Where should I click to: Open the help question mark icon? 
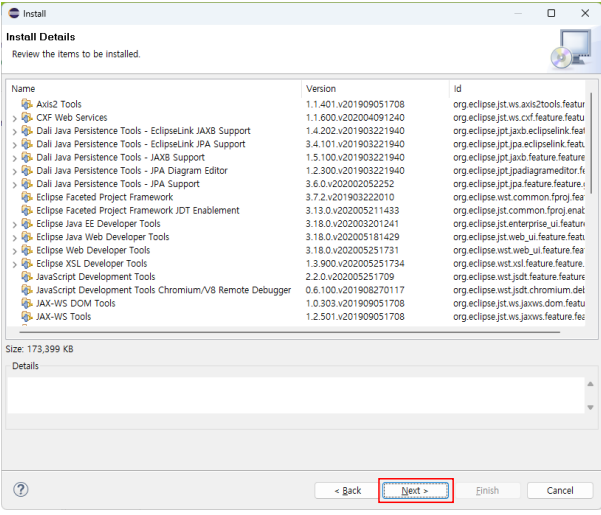pos(21,489)
